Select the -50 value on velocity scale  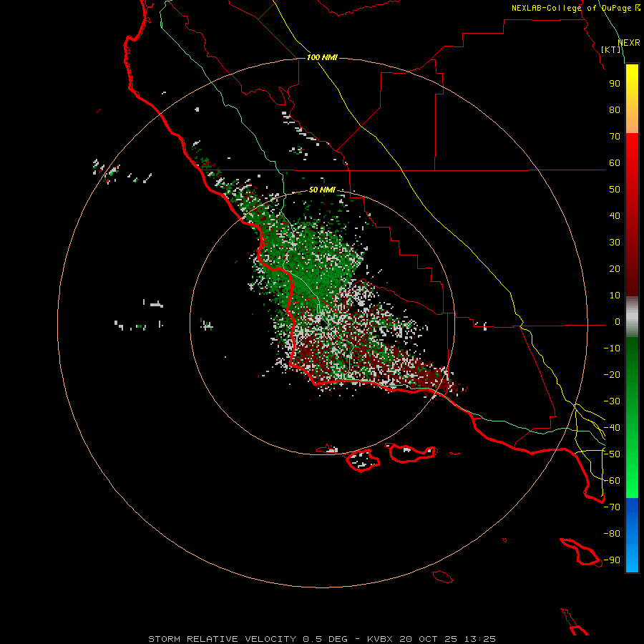612,454
